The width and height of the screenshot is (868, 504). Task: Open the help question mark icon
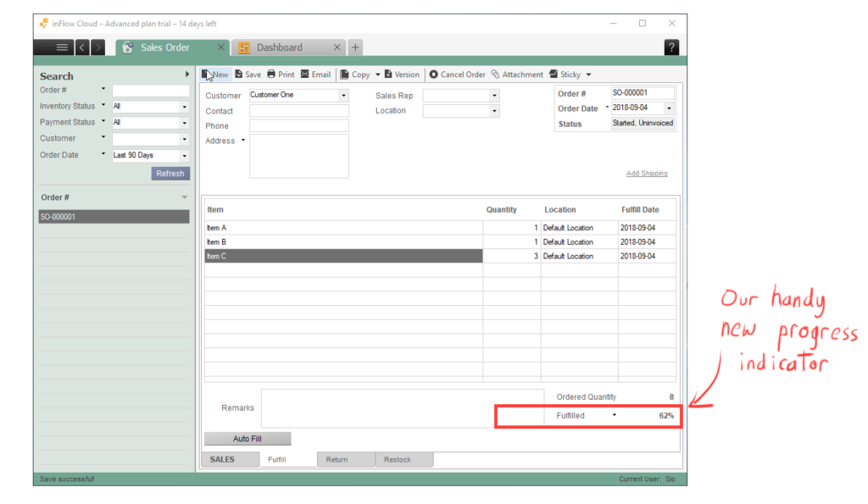pyautogui.click(x=671, y=47)
